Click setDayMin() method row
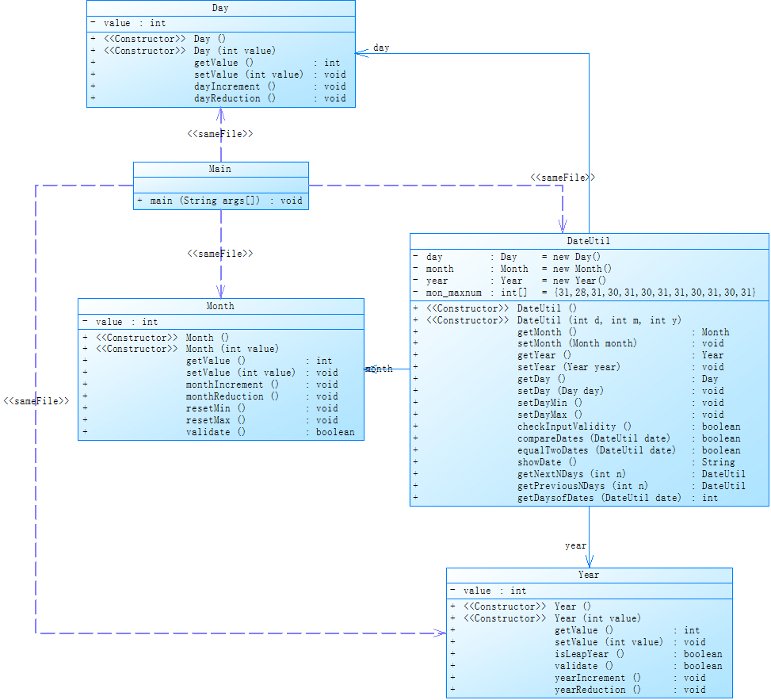 pyautogui.click(x=569, y=403)
